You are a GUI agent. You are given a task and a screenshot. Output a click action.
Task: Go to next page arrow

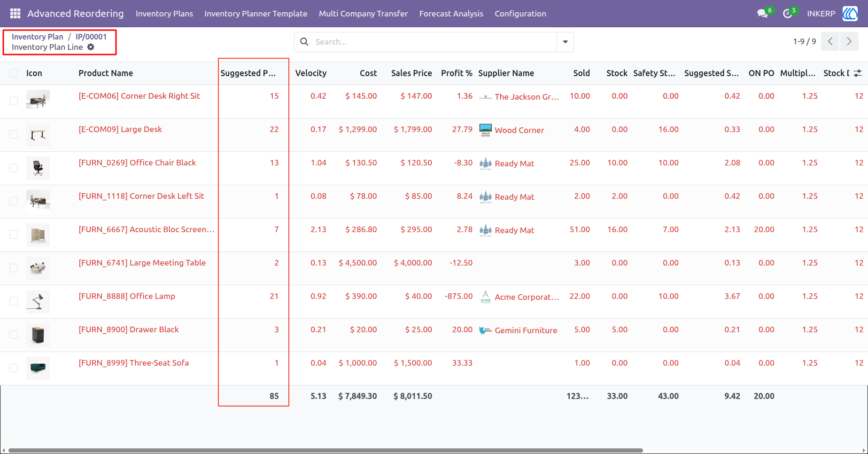pyautogui.click(x=849, y=41)
